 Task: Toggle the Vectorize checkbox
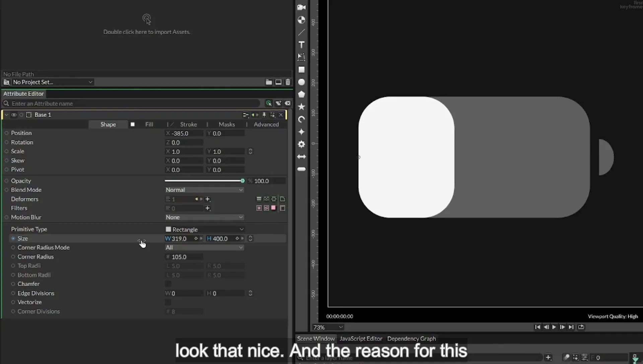coord(168,302)
